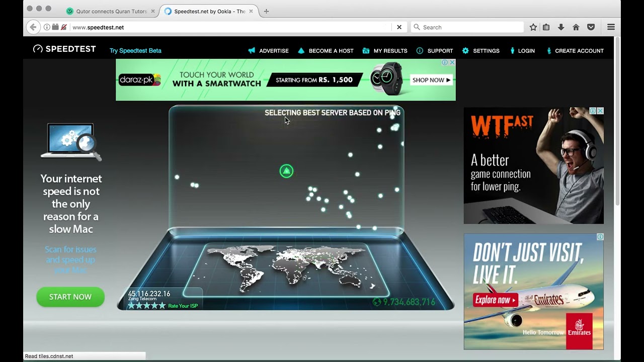The height and width of the screenshot is (362, 644).
Task: Click the WTFast better game connection ad
Action: coord(534,165)
